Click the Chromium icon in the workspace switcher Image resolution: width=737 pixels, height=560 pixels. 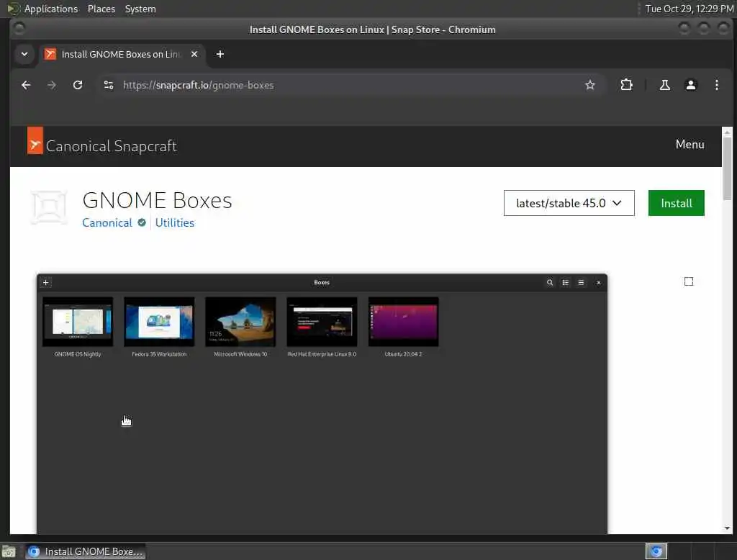coord(656,551)
